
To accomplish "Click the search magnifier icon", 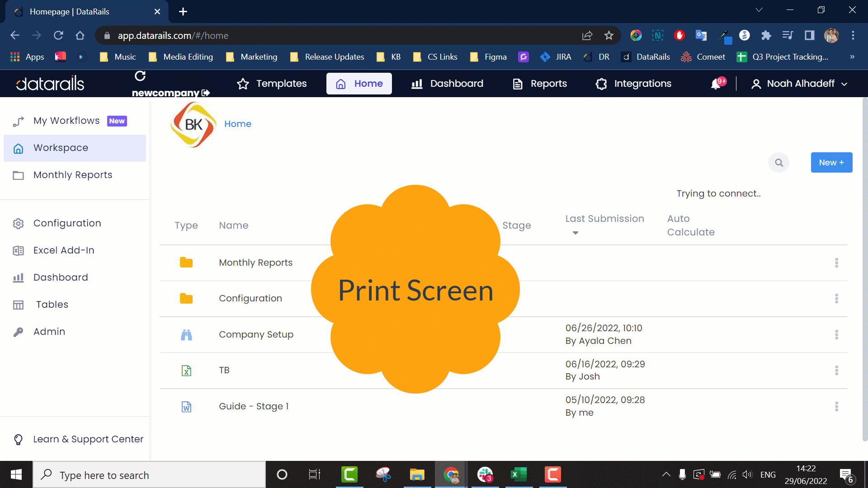I will (x=778, y=163).
